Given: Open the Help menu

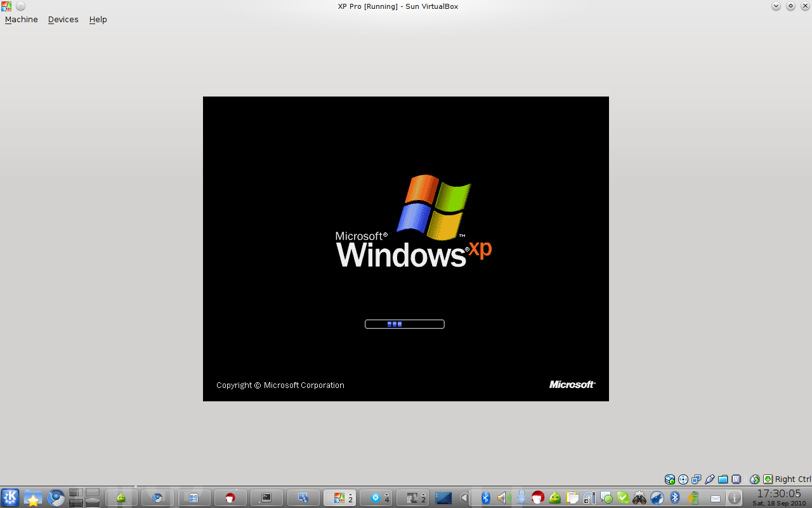Looking at the screenshot, I should pos(98,20).
